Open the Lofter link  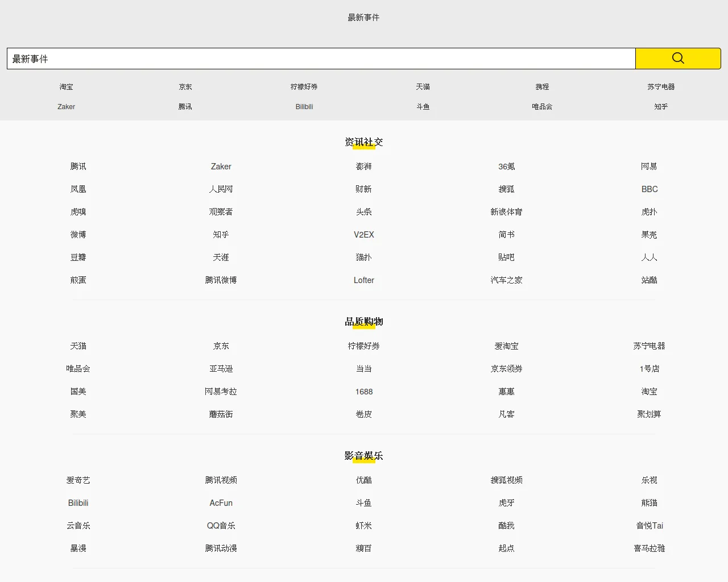pyautogui.click(x=364, y=280)
